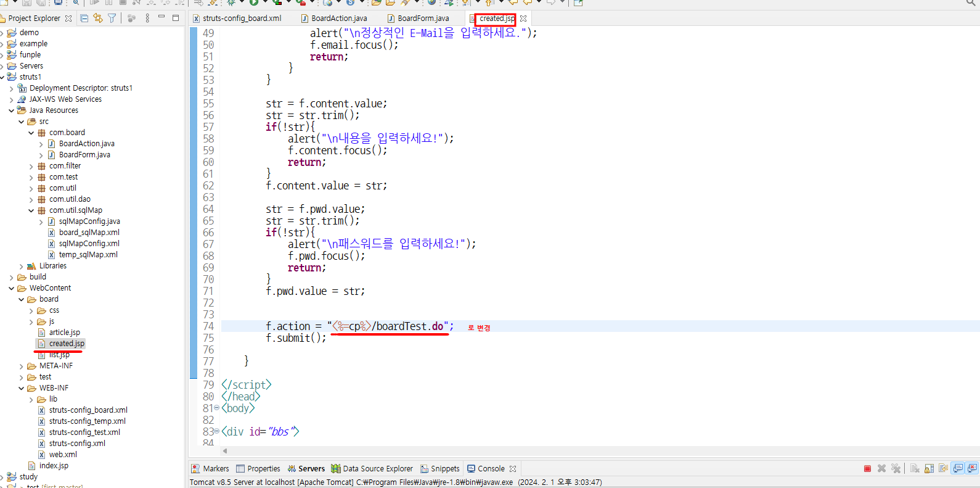Viewport: 980px width, 488px height.
Task: Select temp_sqlMap.xml in the tree
Action: pos(88,255)
